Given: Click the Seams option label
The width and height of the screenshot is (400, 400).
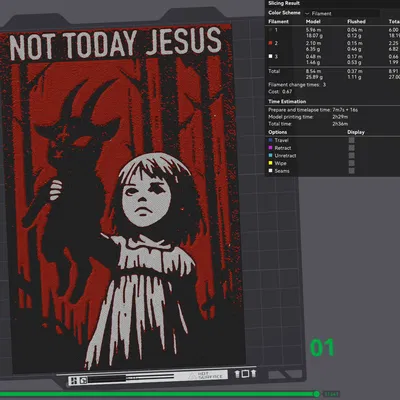Looking at the screenshot, I should pos(282,171).
